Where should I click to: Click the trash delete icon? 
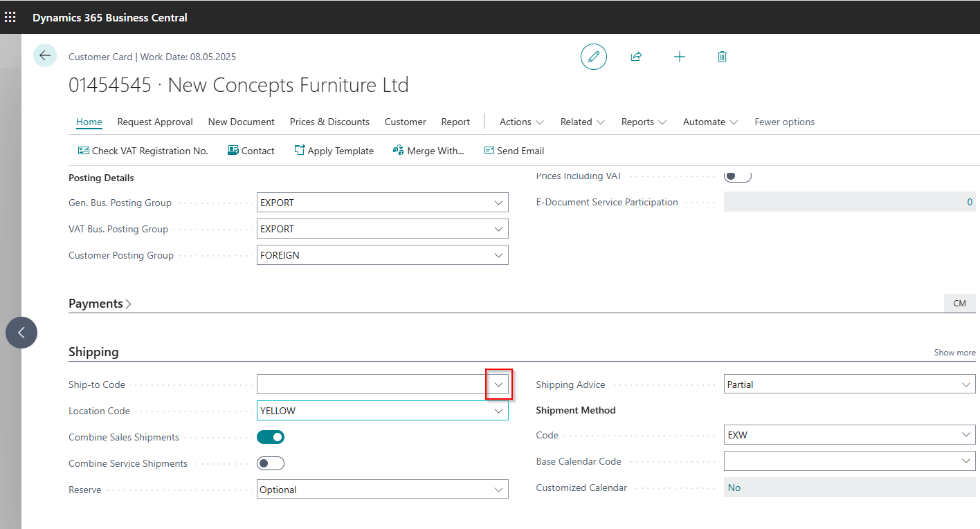722,57
